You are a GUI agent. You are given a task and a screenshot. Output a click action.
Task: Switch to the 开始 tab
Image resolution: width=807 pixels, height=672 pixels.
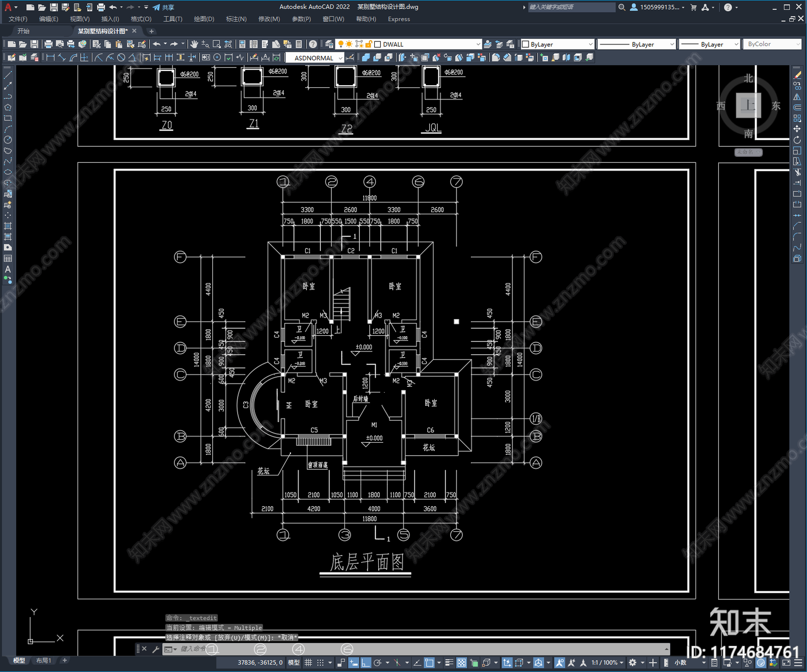click(x=24, y=31)
